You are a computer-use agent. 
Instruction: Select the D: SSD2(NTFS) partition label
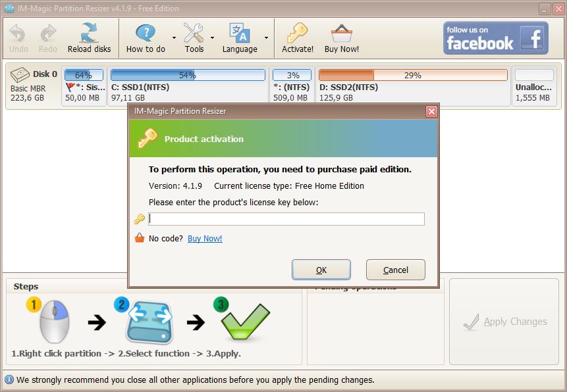[x=348, y=87]
